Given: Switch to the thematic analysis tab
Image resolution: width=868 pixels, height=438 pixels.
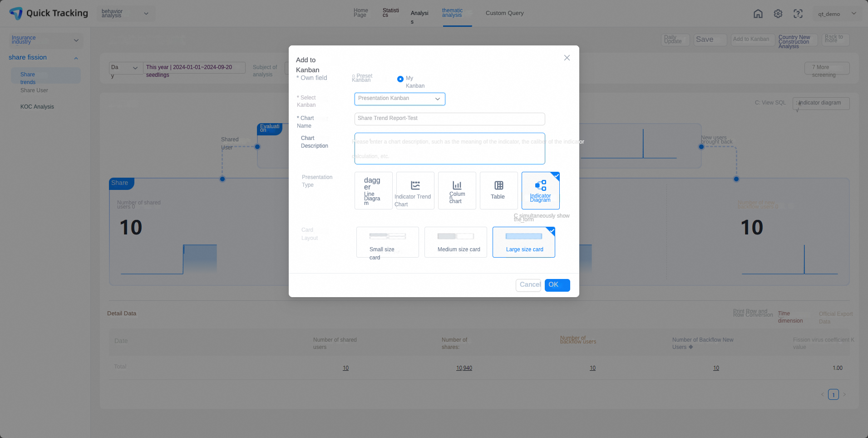Looking at the screenshot, I should pyautogui.click(x=453, y=13).
